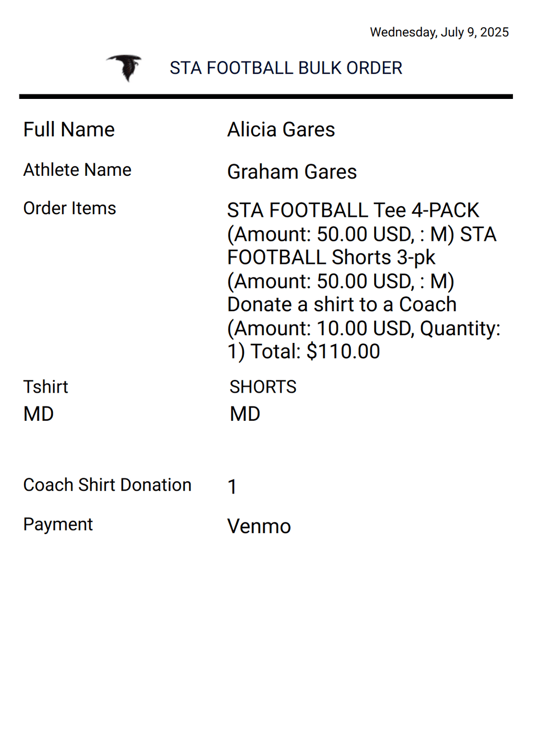
Task: Click the MD size under SHORTS
Action: (245, 414)
